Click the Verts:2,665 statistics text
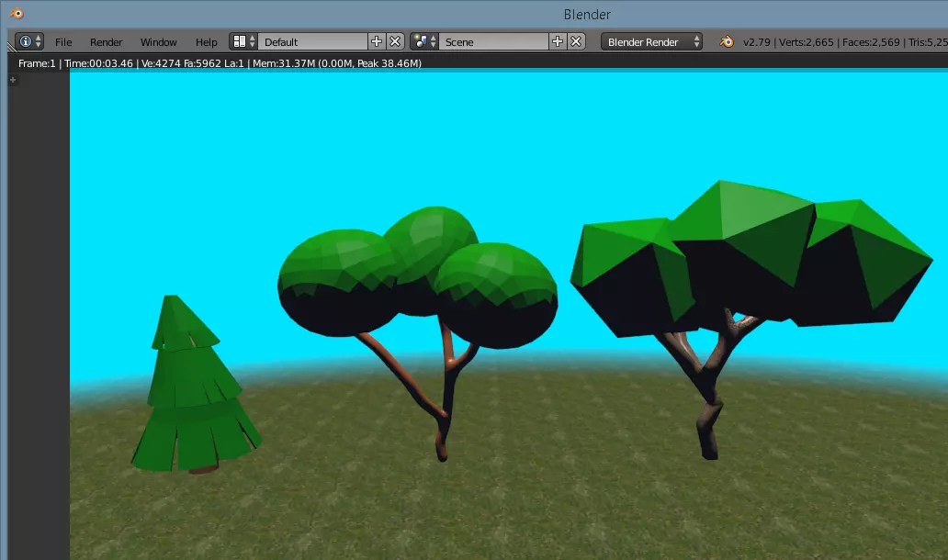948x560 pixels. [806, 42]
